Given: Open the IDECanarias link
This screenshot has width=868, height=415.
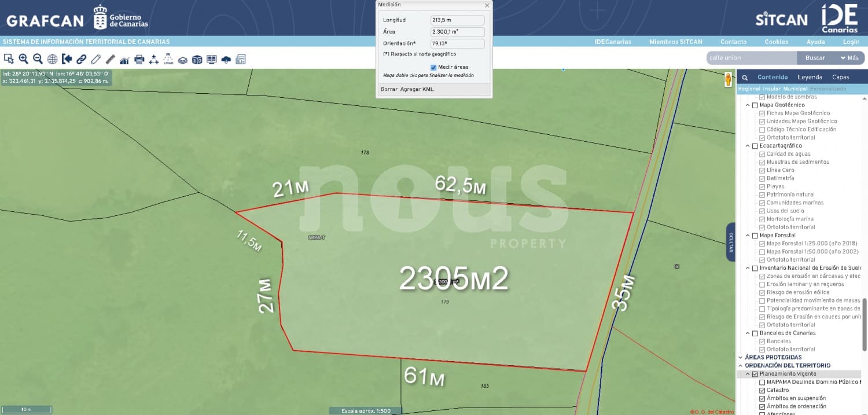Looking at the screenshot, I should [613, 42].
